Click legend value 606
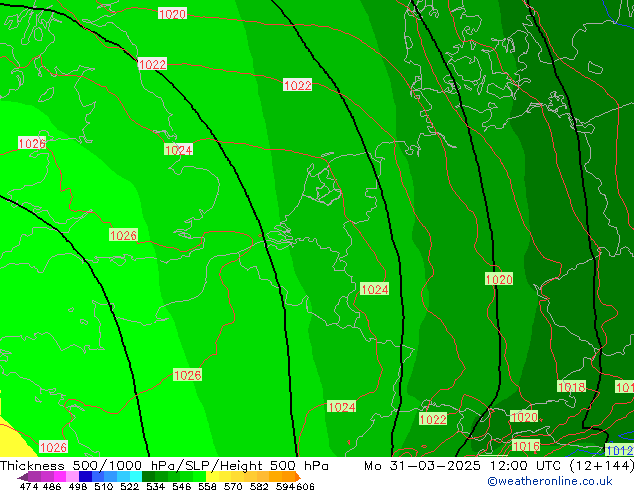634x490 pixels. (x=304, y=486)
